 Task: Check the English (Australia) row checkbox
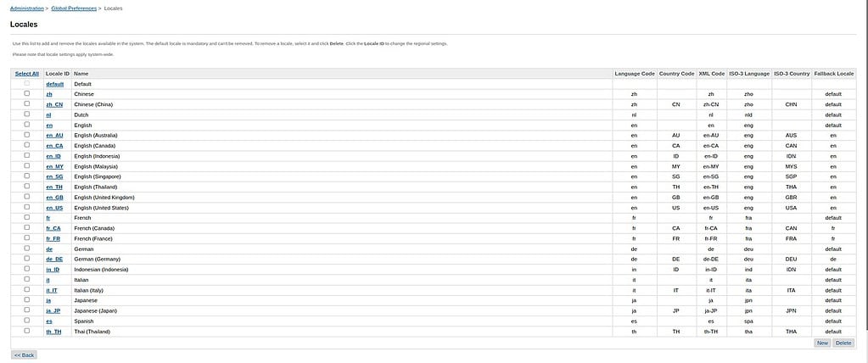(x=26, y=135)
